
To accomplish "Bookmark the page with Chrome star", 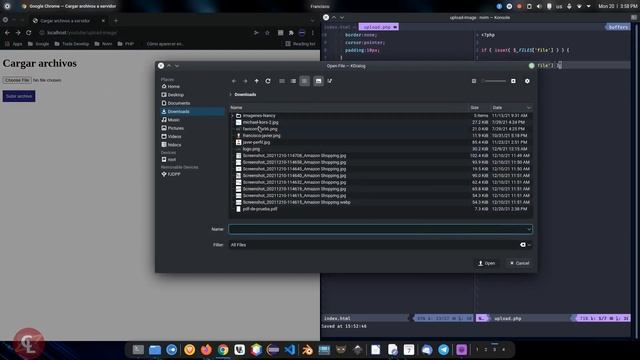I will tap(267, 33).
